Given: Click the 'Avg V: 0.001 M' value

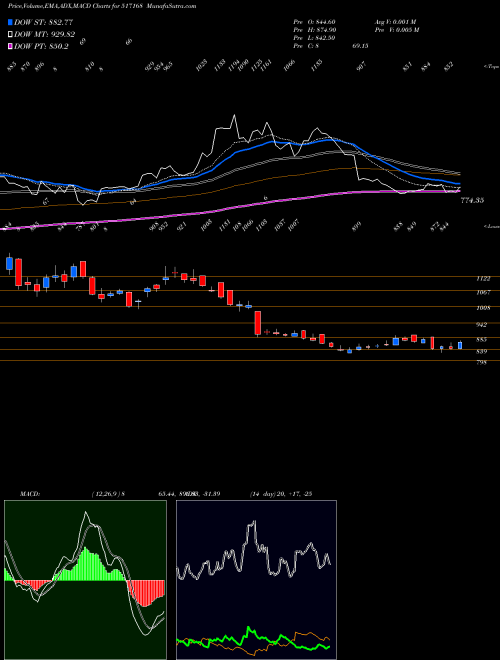Looking at the screenshot, I should click(x=396, y=22).
